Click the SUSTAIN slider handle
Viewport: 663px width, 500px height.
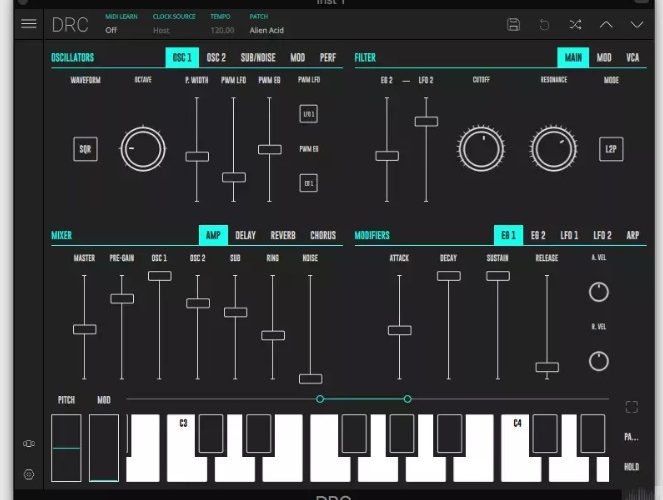tap(498, 276)
